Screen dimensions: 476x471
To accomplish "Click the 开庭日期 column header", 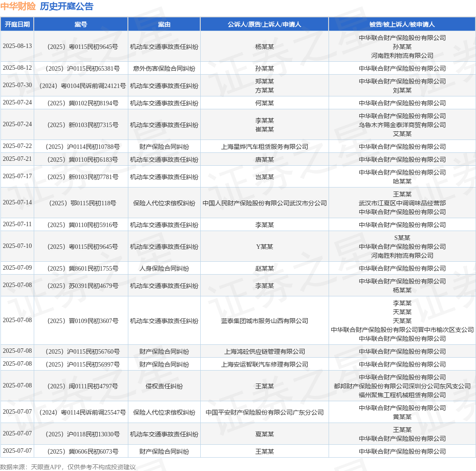I will (17, 24).
